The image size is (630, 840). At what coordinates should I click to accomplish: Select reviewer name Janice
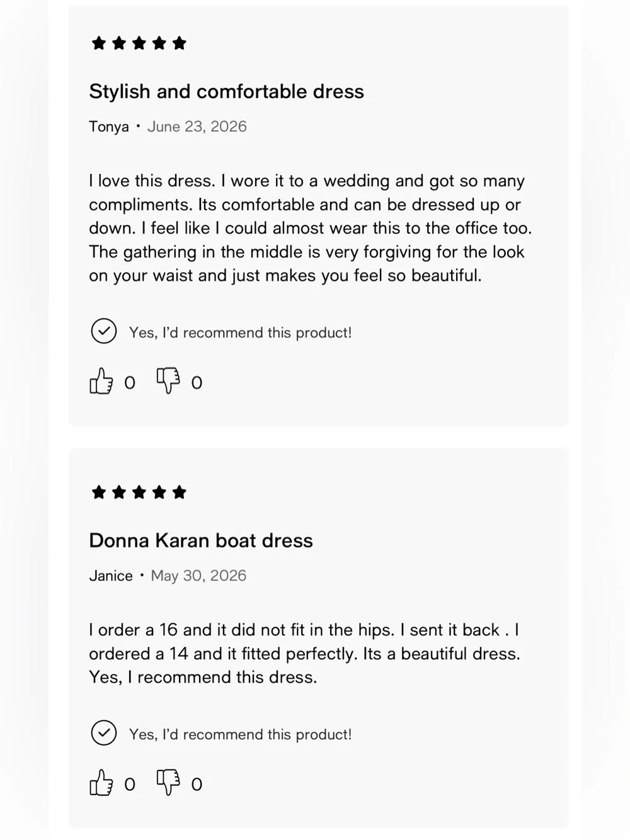tap(111, 576)
